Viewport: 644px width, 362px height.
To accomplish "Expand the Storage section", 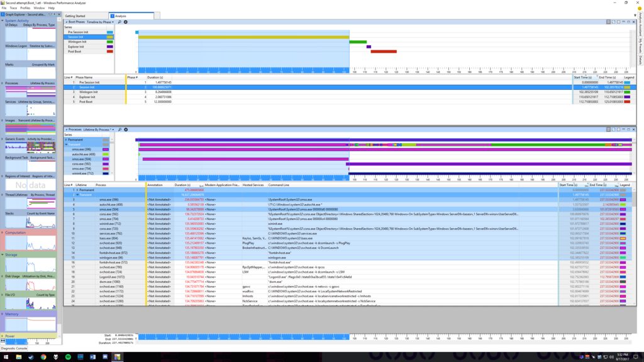I will (x=3, y=255).
